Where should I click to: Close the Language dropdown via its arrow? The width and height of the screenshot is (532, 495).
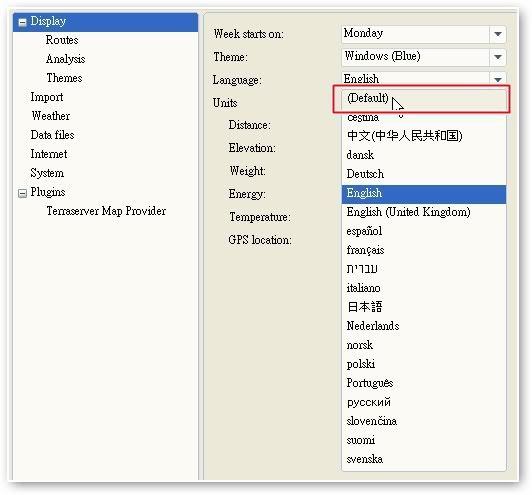coord(497,79)
